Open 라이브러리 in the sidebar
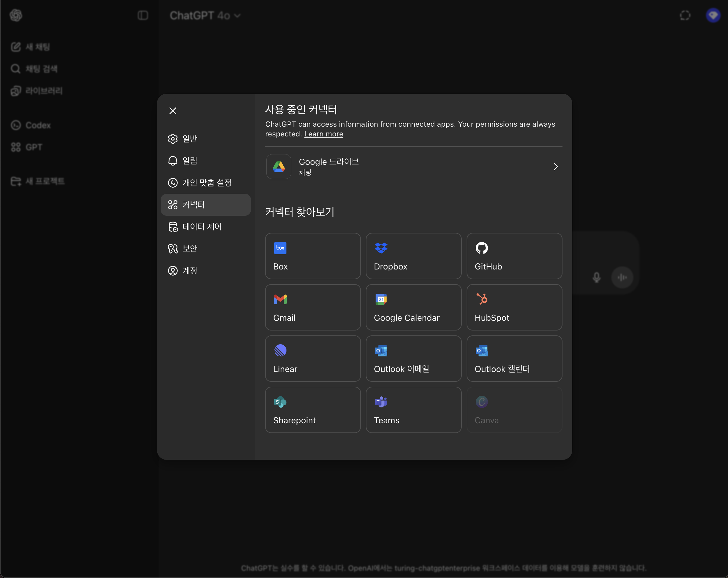Image resolution: width=728 pixels, height=578 pixels. pos(36,91)
